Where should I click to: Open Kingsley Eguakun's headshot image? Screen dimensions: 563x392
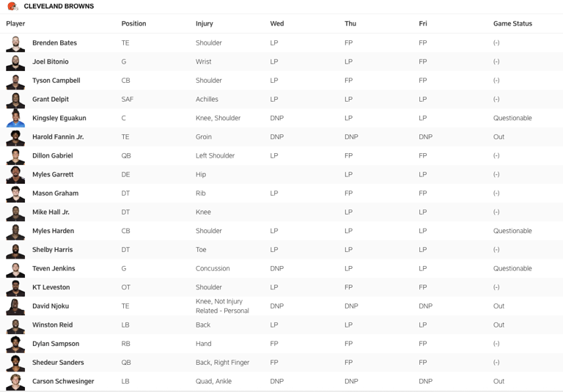(15, 119)
